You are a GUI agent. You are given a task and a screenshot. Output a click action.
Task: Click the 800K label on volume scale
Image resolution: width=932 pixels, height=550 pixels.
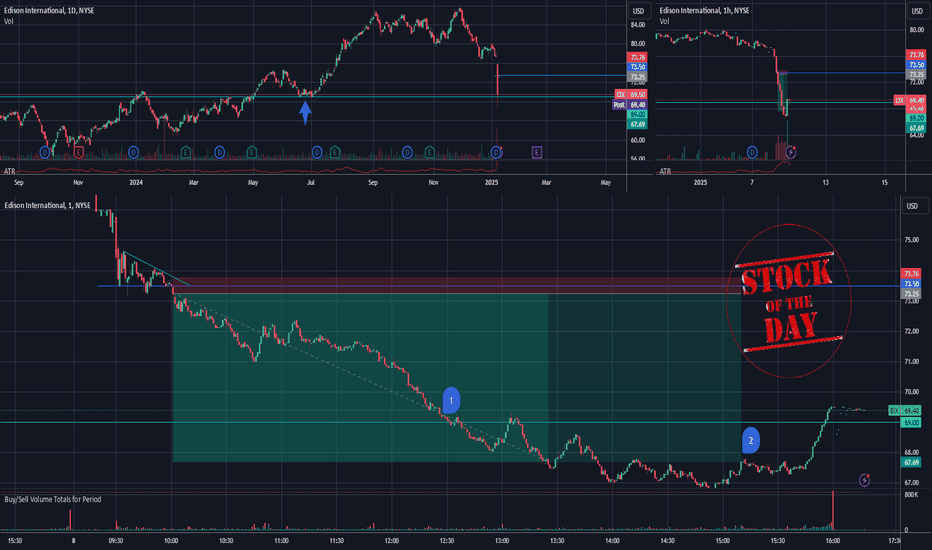pos(911,495)
